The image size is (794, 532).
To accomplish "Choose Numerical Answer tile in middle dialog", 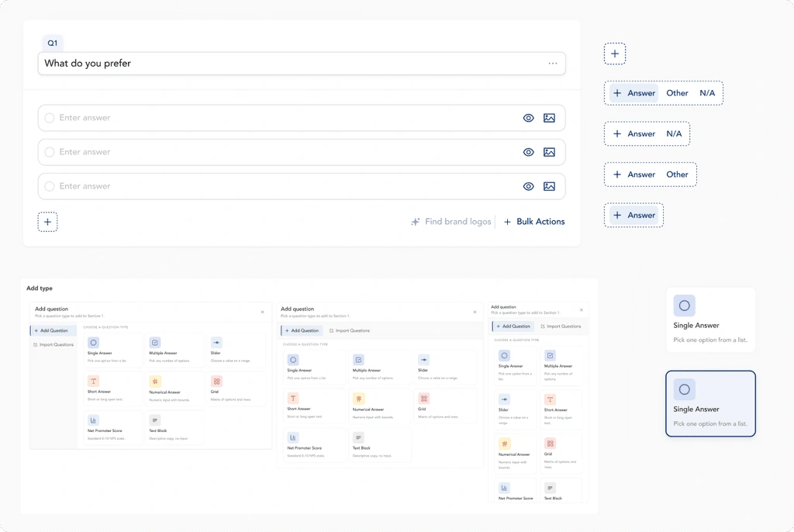I will click(x=380, y=406).
